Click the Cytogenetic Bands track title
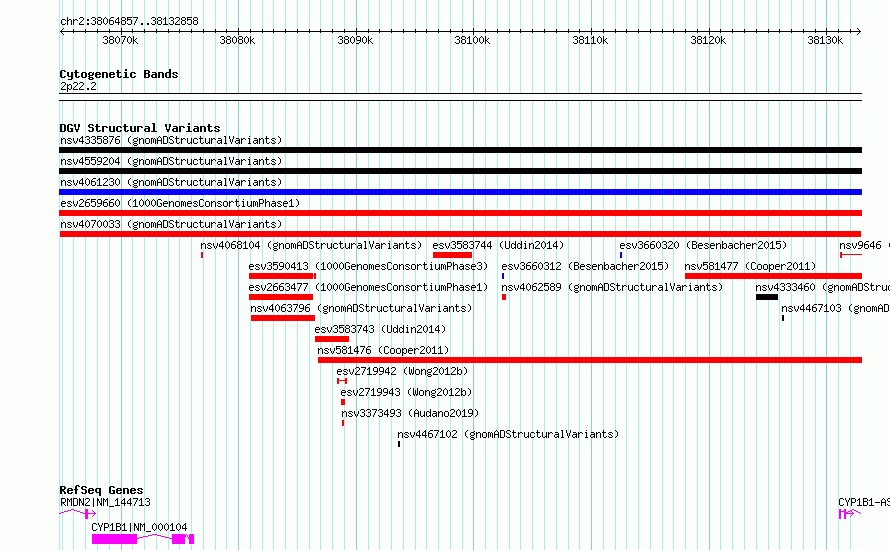This screenshot has height=550, width=890. (x=119, y=74)
